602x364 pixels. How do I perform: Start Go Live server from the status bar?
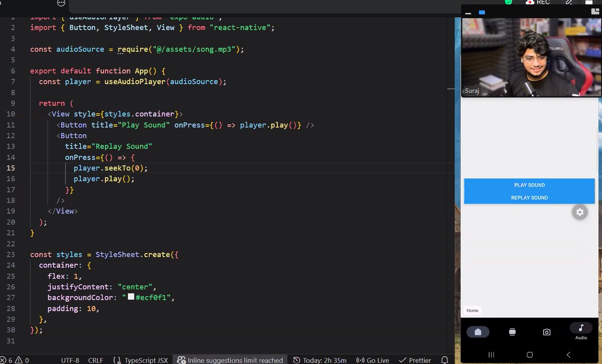[x=373, y=360]
